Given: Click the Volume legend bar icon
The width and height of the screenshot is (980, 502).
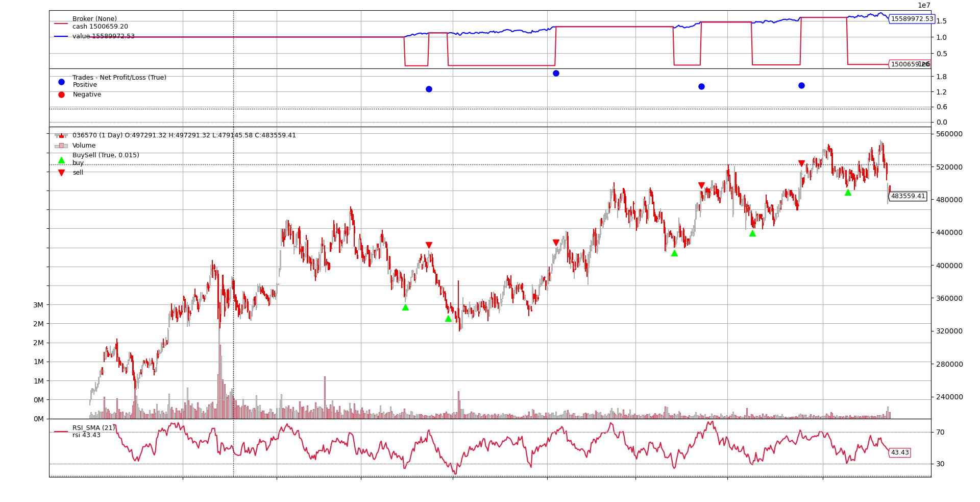Looking at the screenshot, I should pyautogui.click(x=61, y=146).
